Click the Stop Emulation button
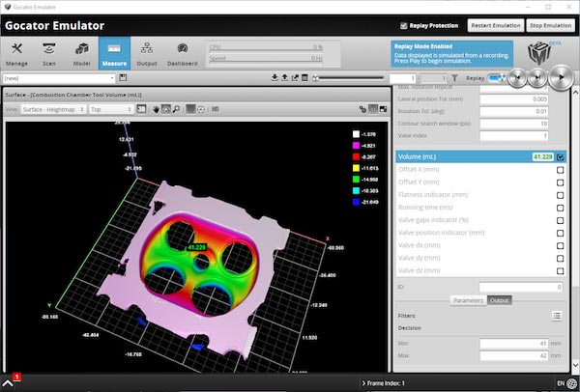Screen dimensions: 580x392 548,25
